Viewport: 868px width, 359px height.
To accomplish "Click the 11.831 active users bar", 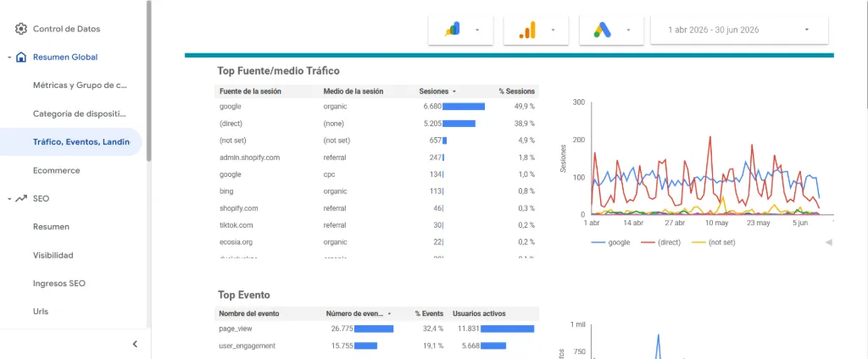I will pos(507,329).
